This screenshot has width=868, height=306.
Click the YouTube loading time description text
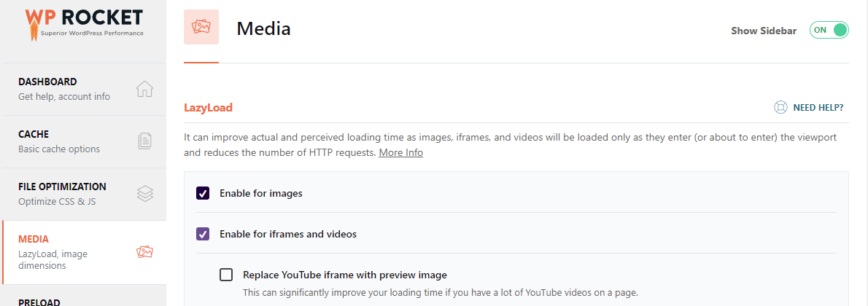coord(441,292)
